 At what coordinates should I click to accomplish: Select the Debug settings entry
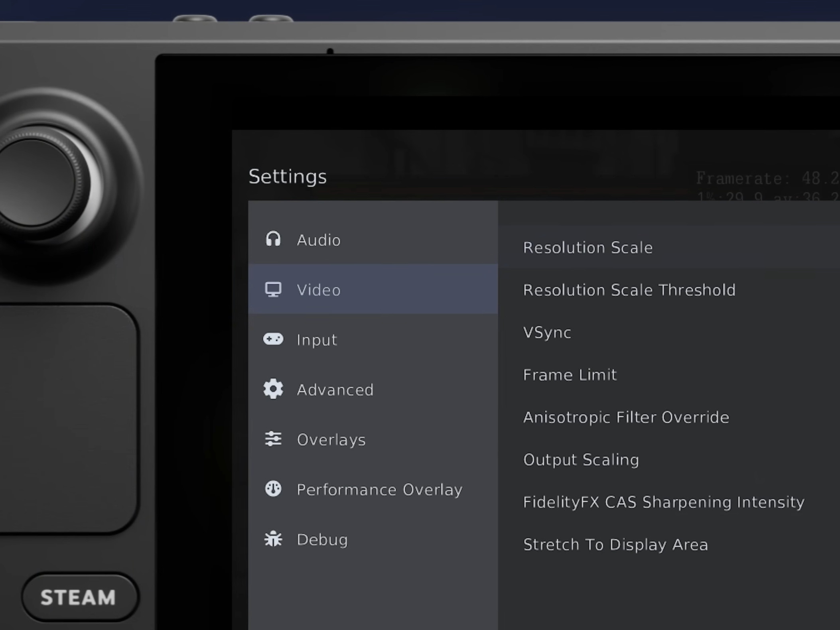[x=322, y=539]
